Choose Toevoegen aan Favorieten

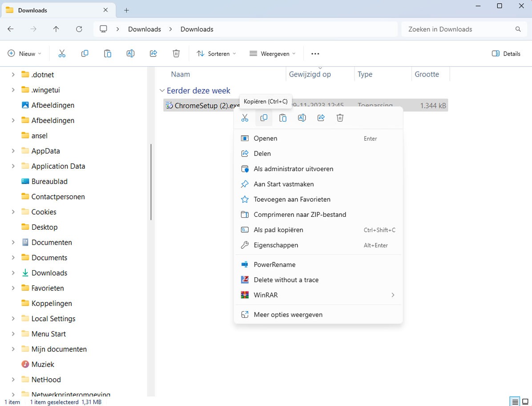click(318, 199)
